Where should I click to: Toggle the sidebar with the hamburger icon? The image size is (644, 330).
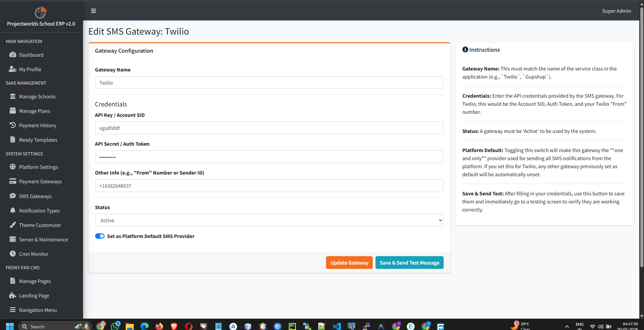point(93,10)
